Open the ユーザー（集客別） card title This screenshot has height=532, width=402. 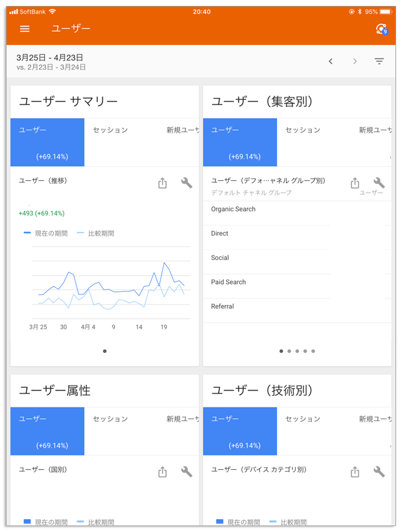point(262,101)
